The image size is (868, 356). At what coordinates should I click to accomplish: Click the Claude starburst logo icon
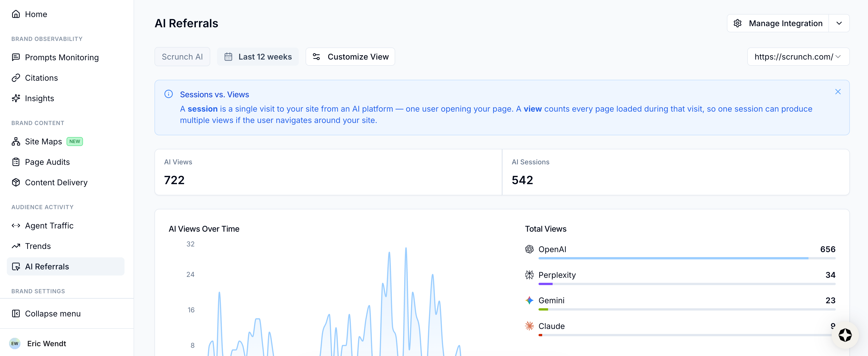click(x=529, y=326)
